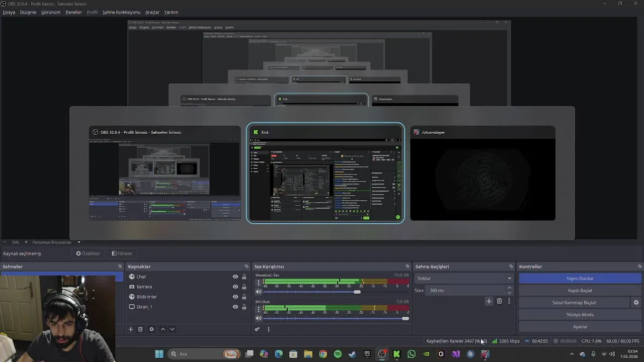Click the Kamera source camera icon

(132, 287)
